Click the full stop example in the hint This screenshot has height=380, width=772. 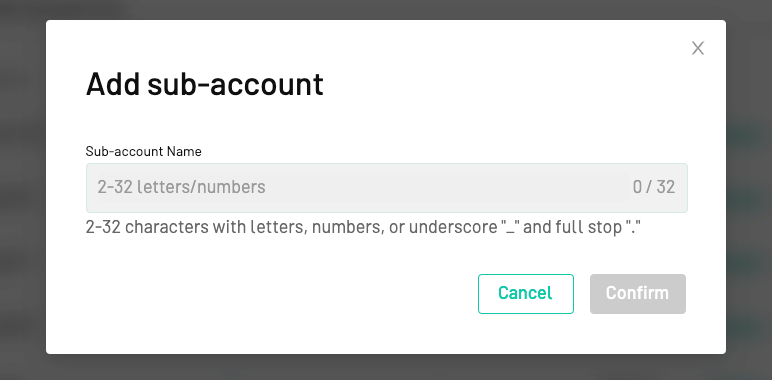pos(633,227)
